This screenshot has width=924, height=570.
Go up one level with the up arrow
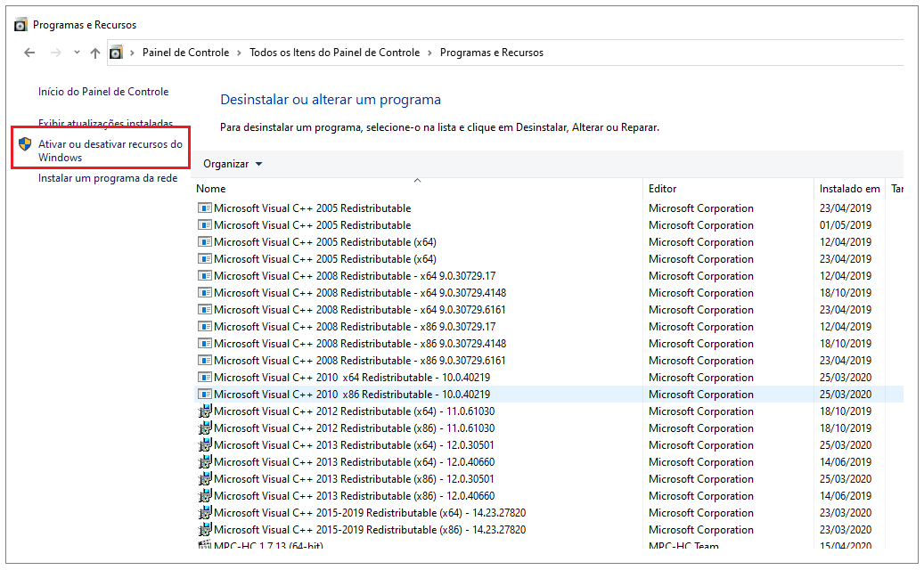94,53
